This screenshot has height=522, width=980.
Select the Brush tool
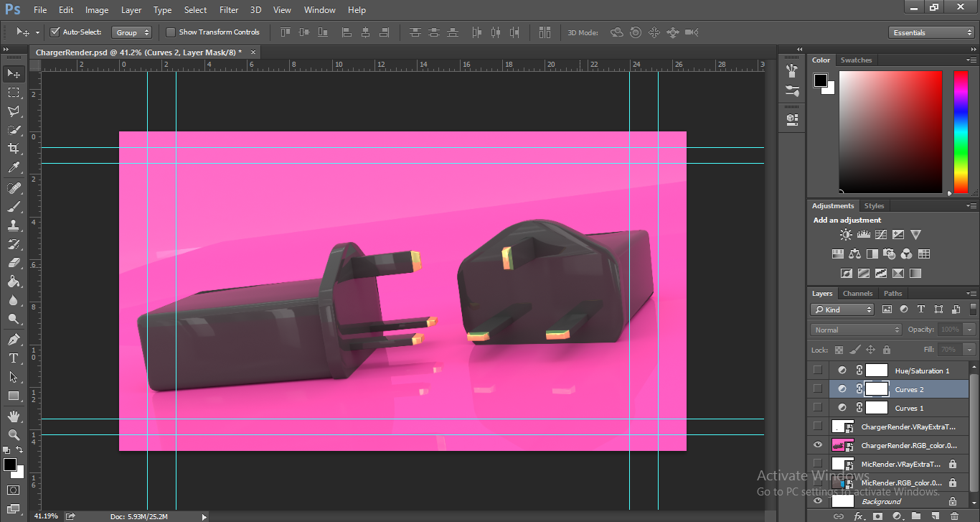pyautogui.click(x=14, y=207)
